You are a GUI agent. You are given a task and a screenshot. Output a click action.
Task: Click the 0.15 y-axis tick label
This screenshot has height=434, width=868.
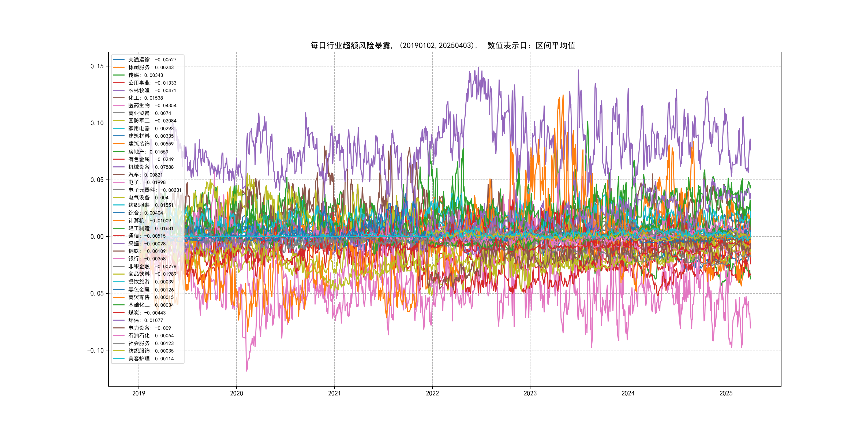click(x=97, y=66)
